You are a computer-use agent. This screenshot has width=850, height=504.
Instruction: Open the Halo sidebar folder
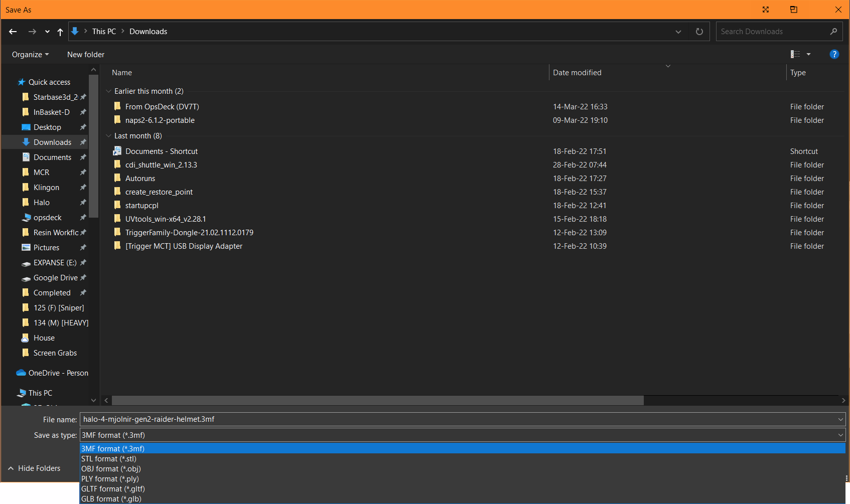(42, 203)
